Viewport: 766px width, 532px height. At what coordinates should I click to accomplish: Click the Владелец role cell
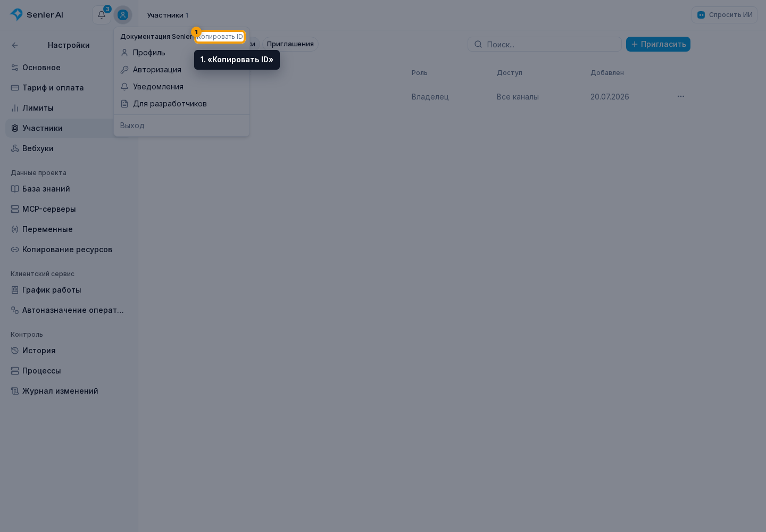430,97
